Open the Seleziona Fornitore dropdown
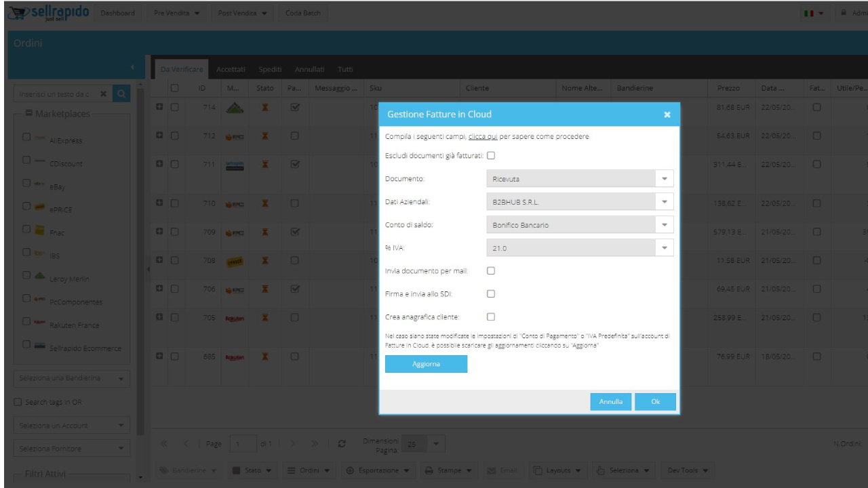The image size is (868, 488). click(x=71, y=448)
